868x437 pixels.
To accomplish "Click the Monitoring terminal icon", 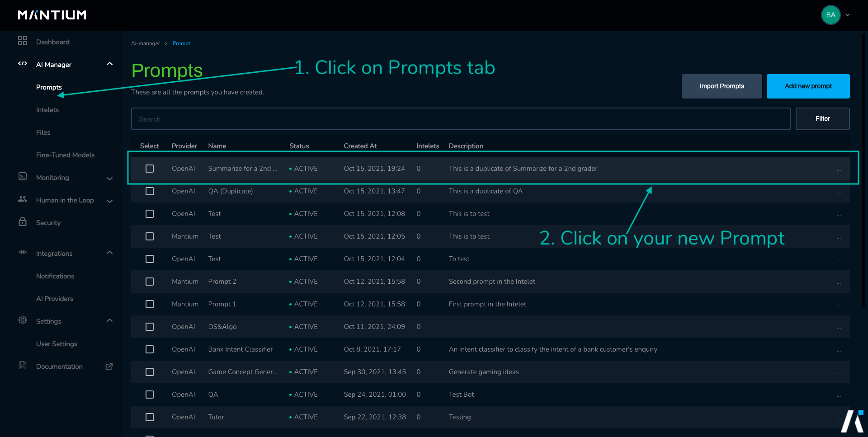I will coord(23,177).
